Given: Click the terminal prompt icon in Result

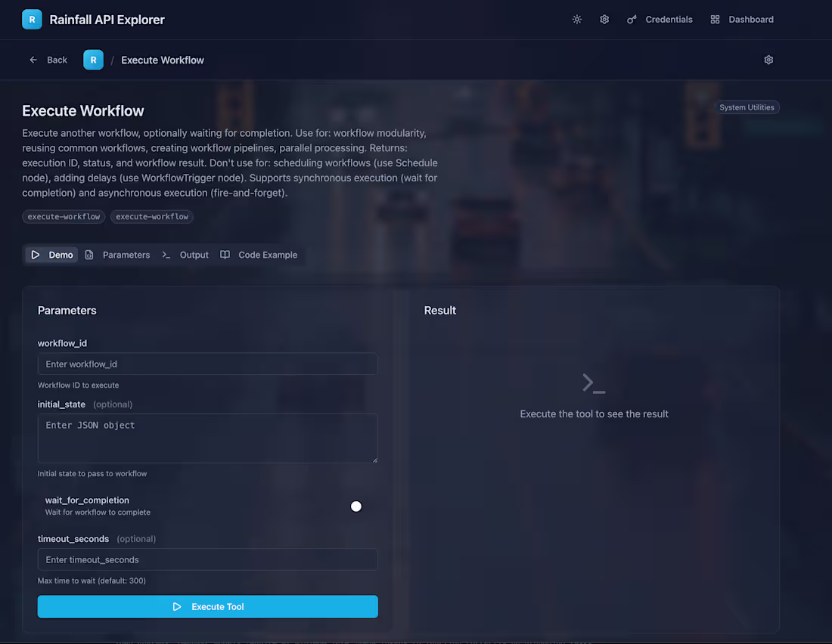Looking at the screenshot, I should [x=594, y=383].
